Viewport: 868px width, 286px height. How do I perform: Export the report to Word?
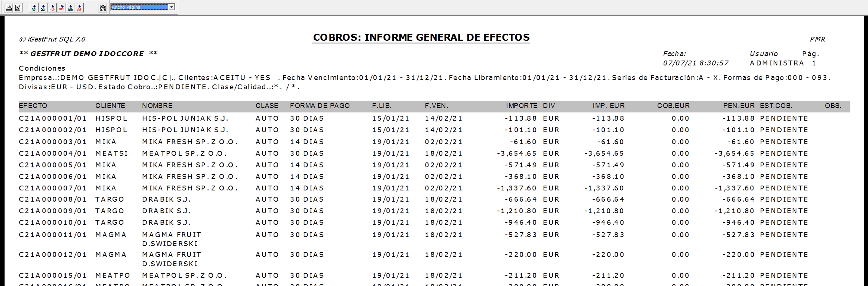(34, 7)
